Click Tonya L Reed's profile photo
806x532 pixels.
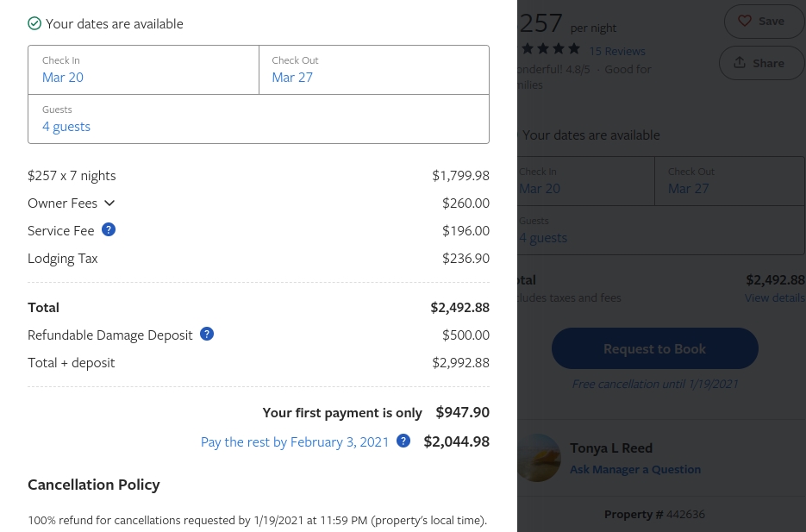click(x=539, y=458)
